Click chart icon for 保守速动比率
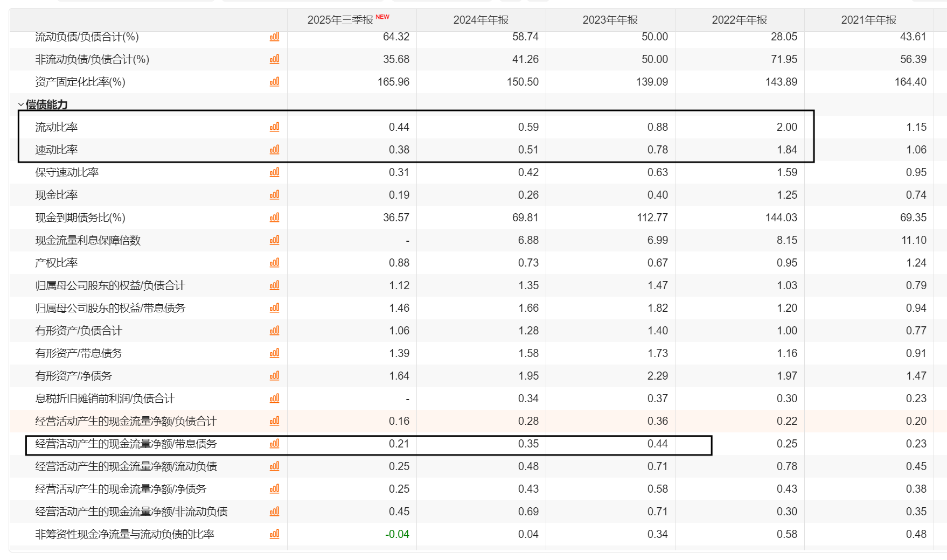This screenshot has height=560, width=947. 274,172
